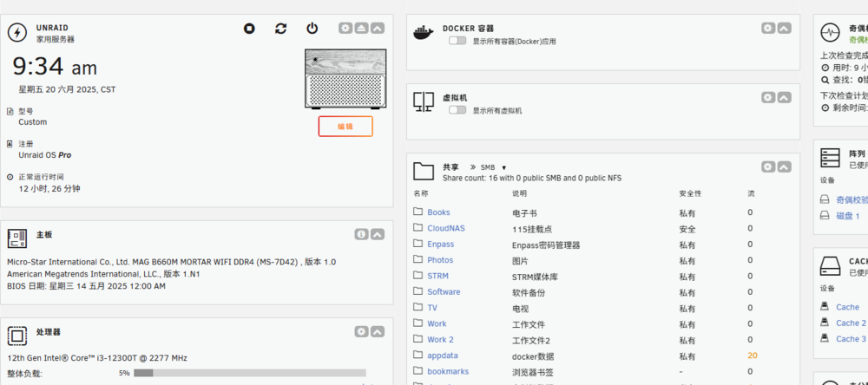The image size is (868, 385).
Task: Collapse the 共享 shares panel
Action: [785, 166]
